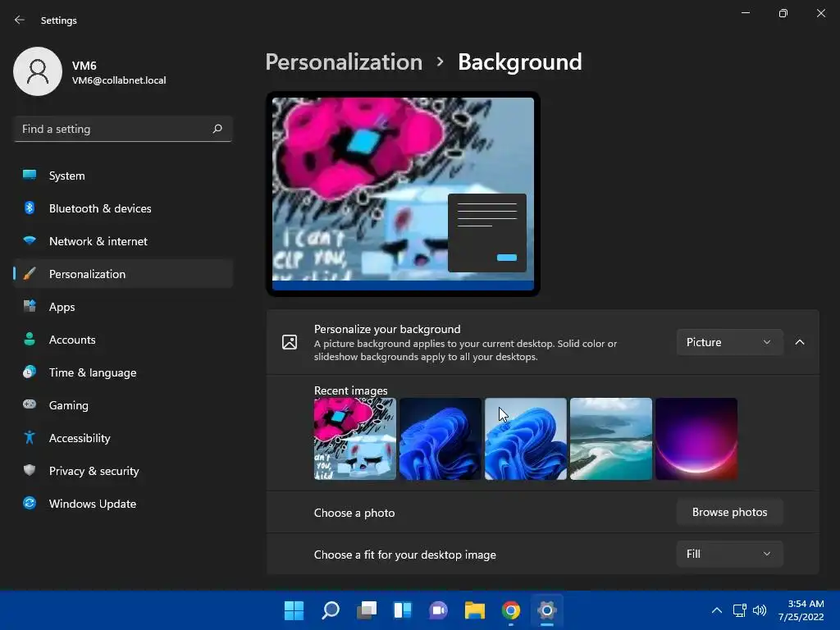Open the Fill desktop image fit dropdown
840x630 pixels.
pos(729,554)
